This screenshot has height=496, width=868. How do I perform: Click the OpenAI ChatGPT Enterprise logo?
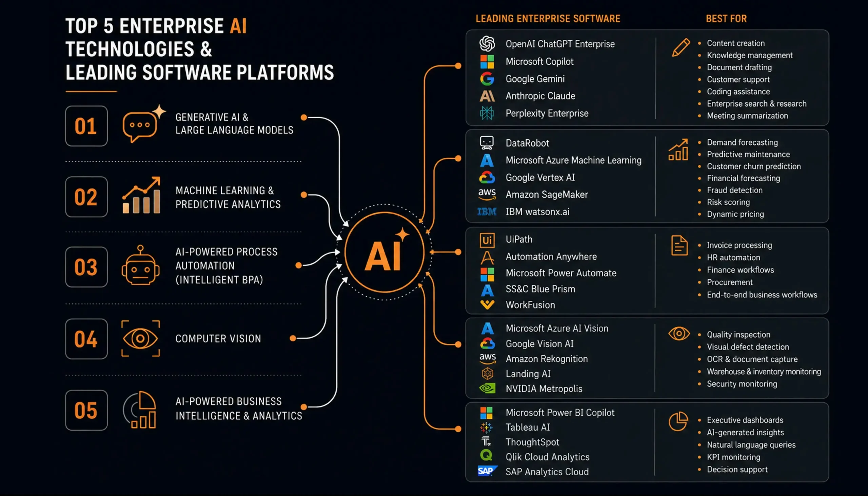click(x=487, y=44)
